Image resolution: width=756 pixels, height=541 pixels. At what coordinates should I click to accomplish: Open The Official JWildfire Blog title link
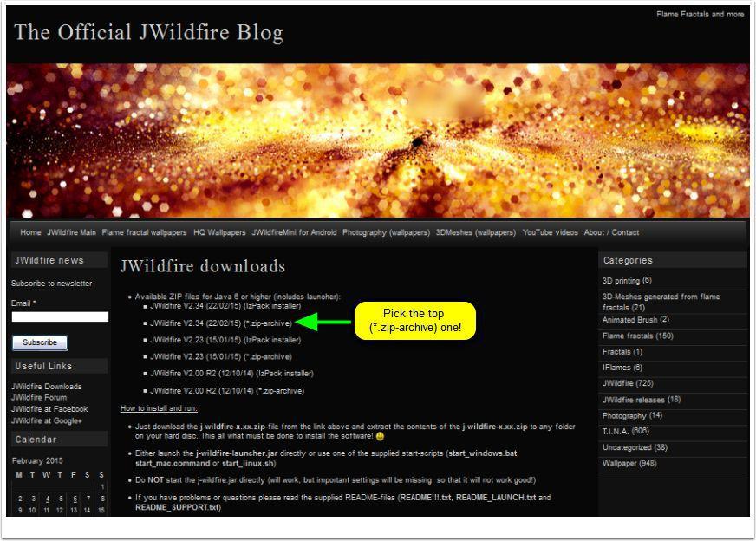pos(148,33)
